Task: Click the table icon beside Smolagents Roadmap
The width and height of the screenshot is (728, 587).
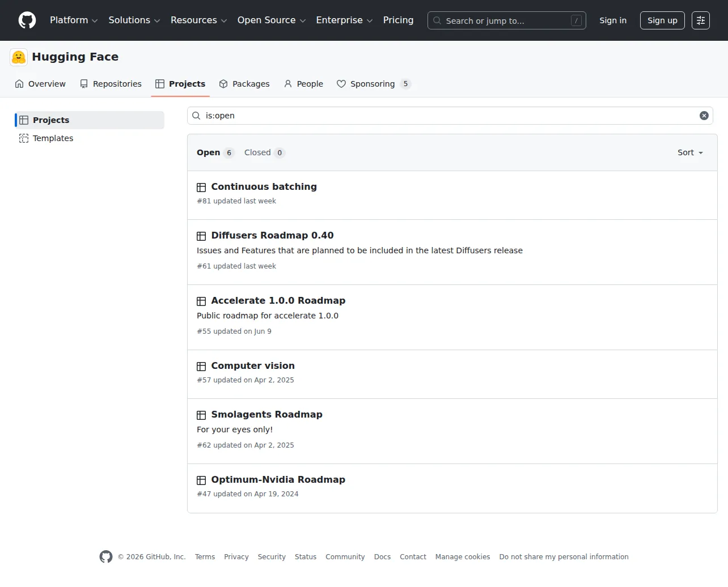Action: [201, 415]
